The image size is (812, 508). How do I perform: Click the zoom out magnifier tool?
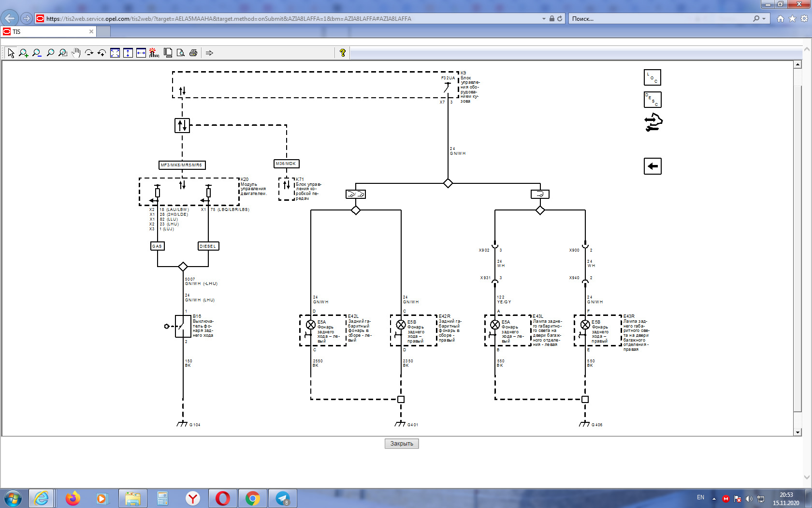(x=37, y=53)
